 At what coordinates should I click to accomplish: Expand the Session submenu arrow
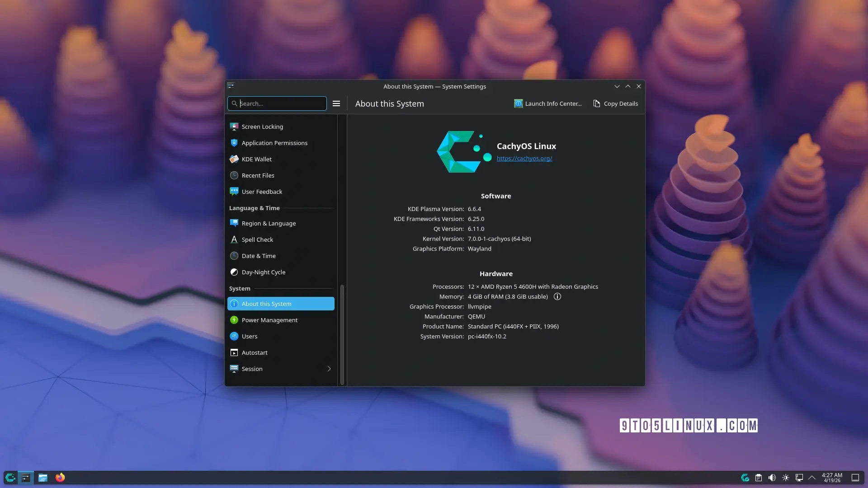(x=329, y=369)
